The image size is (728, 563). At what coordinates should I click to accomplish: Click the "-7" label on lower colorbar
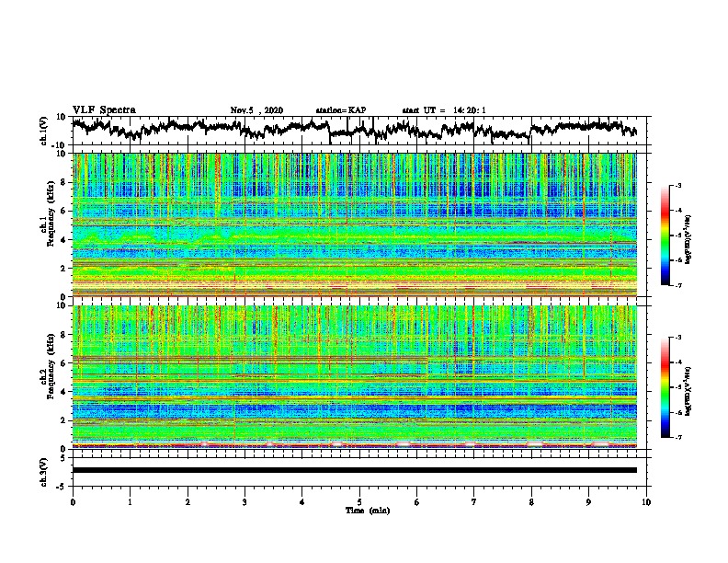(677, 437)
